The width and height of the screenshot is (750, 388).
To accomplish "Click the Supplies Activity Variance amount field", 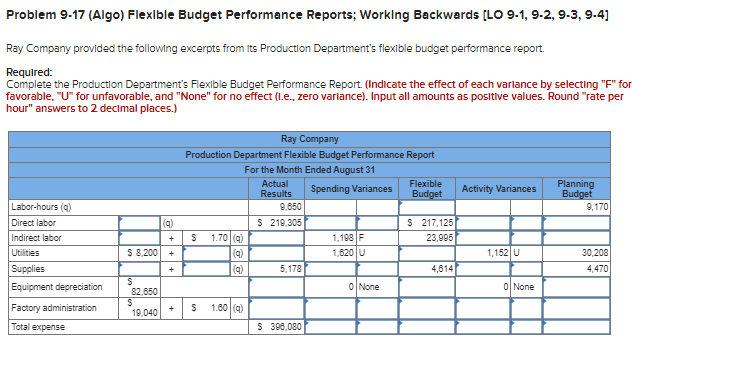I will point(483,269).
